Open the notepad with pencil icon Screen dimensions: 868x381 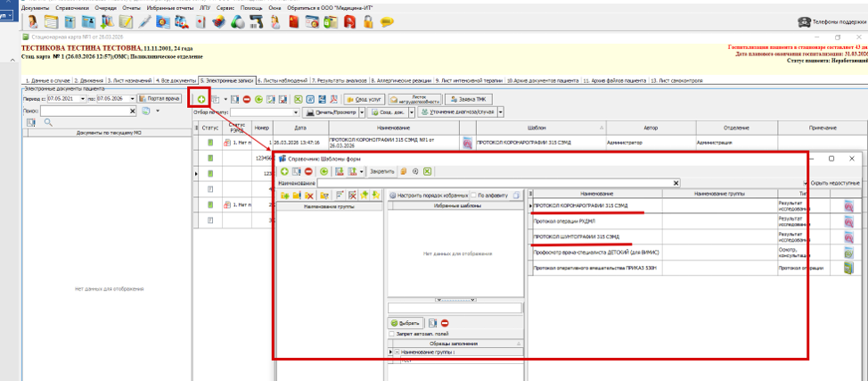click(x=125, y=21)
